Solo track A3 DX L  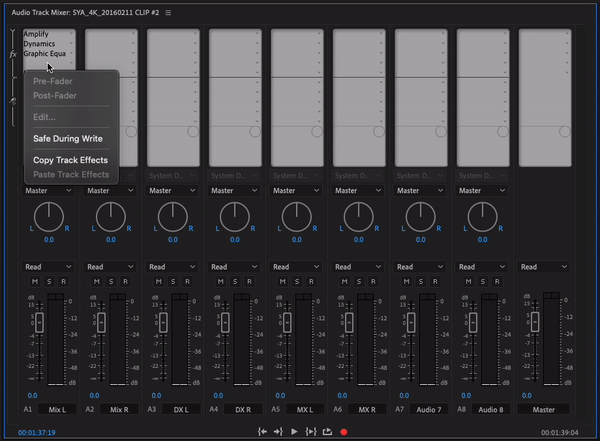coord(173,282)
